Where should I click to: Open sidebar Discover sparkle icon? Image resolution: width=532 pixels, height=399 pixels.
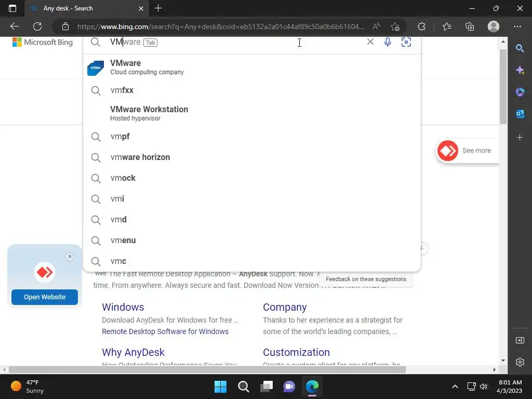(x=520, y=70)
